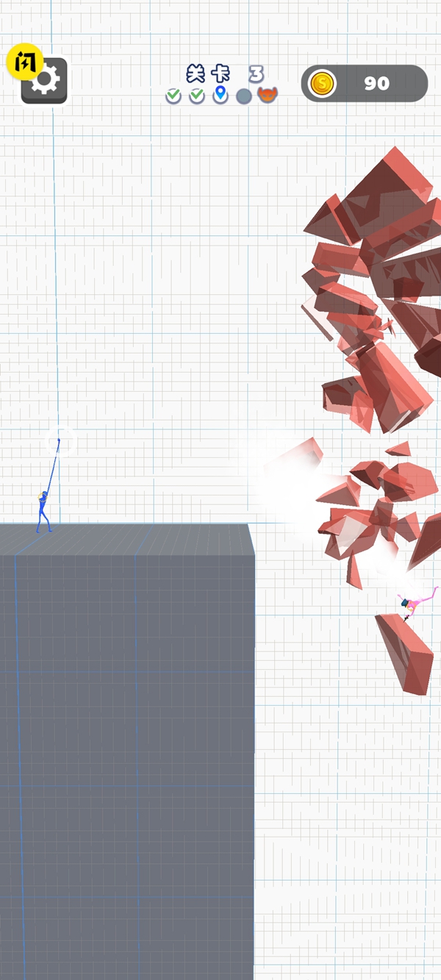Screen dimensions: 441x980
Task: Tap the coin balance number 90
Action: [376, 83]
